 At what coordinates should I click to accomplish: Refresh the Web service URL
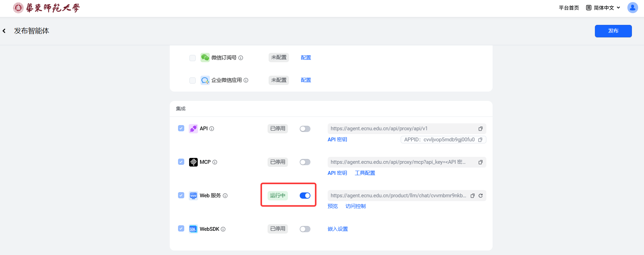[x=480, y=196]
